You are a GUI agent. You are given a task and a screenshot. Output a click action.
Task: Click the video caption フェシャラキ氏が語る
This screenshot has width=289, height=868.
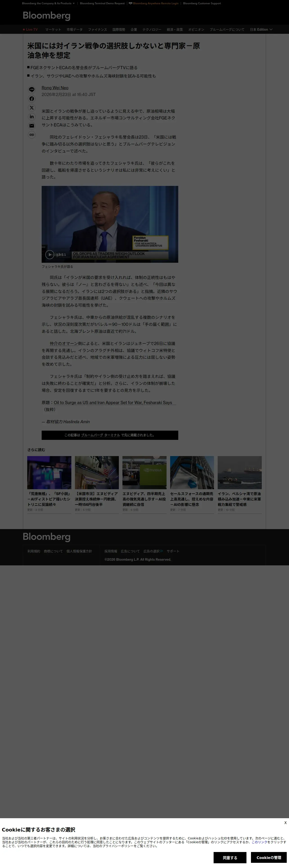tap(57, 267)
